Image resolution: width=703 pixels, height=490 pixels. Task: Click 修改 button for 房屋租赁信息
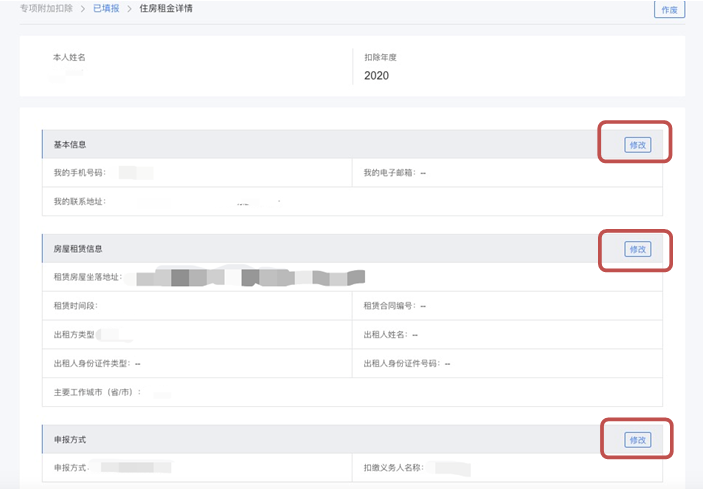click(x=637, y=249)
